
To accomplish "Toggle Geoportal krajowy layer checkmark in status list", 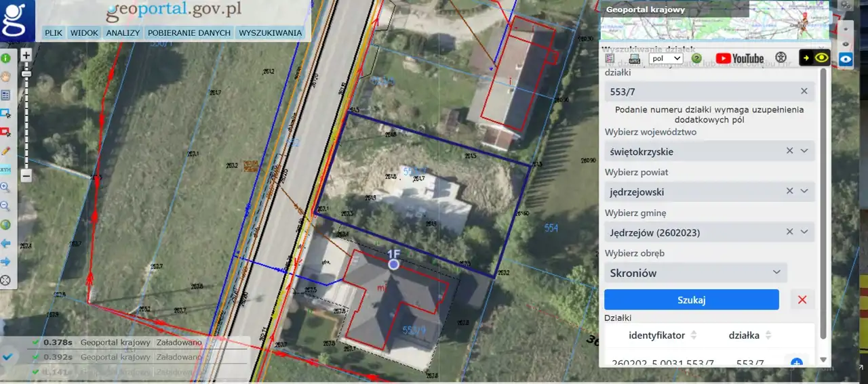I will point(36,343).
